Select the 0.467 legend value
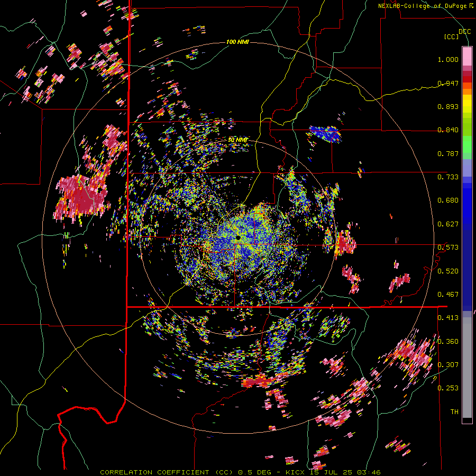476x476 pixels. pyautogui.click(x=448, y=295)
